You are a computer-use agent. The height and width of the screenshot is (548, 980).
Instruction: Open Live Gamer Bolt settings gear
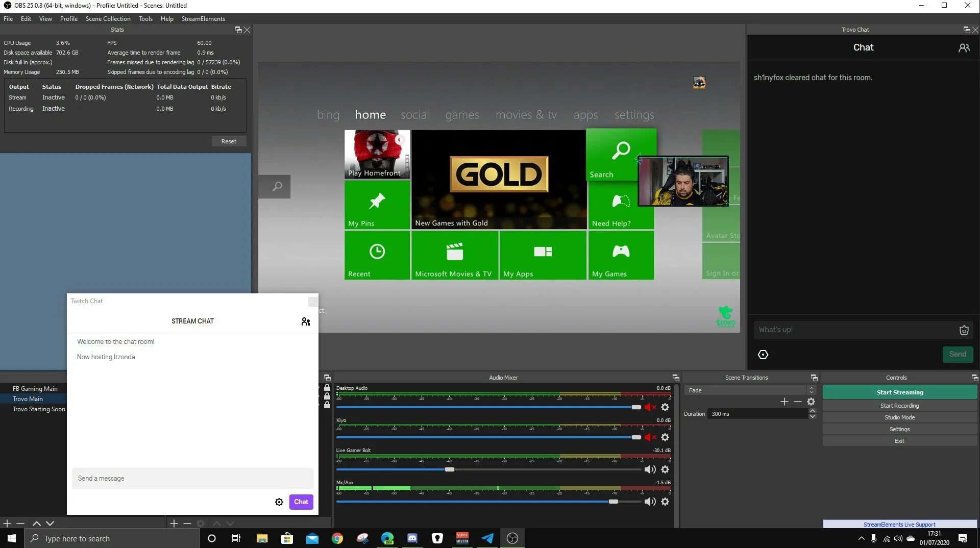pos(665,469)
